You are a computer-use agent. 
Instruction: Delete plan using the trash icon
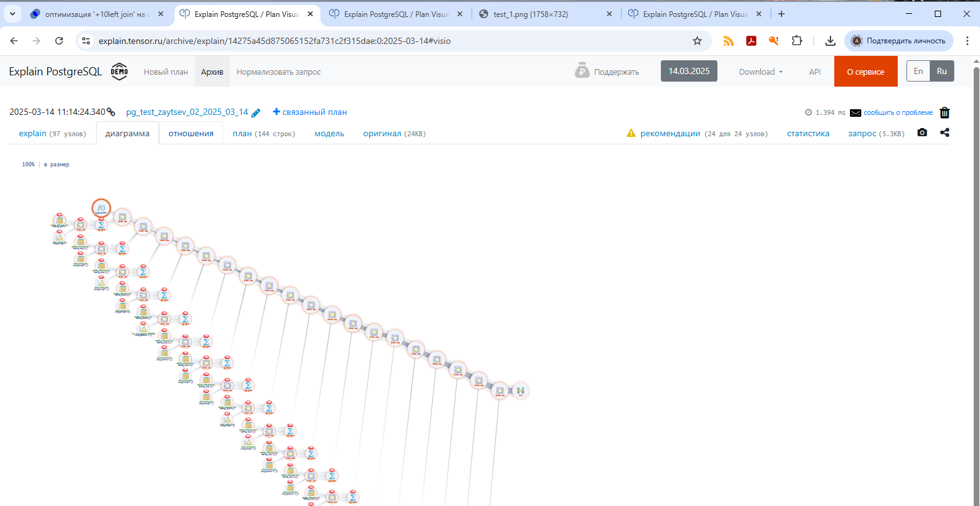point(944,113)
